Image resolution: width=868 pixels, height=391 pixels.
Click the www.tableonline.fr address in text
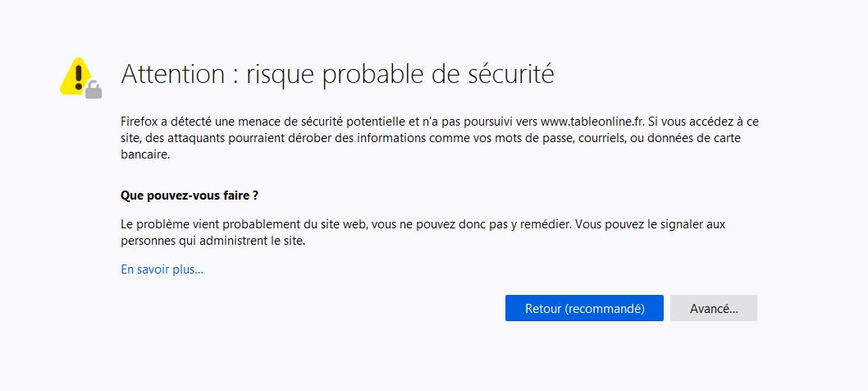point(592,121)
